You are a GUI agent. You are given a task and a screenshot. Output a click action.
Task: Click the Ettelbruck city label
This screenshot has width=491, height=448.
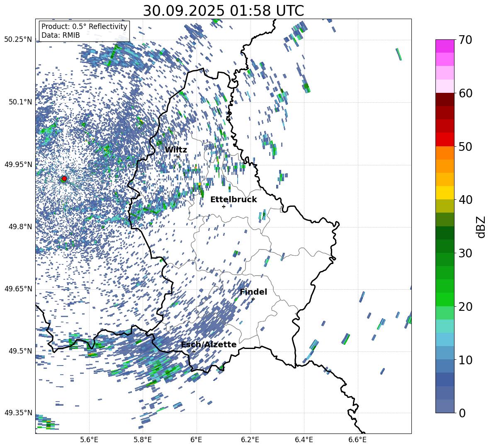coord(233,200)
